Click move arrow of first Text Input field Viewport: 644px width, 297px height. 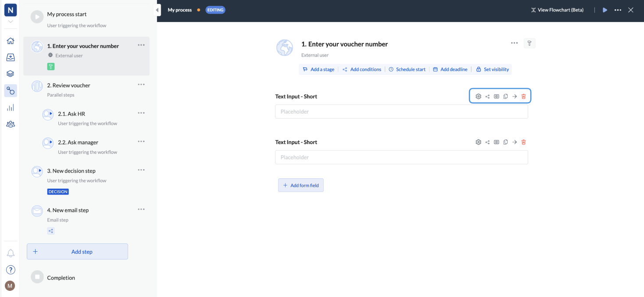[x=515, y=96]
